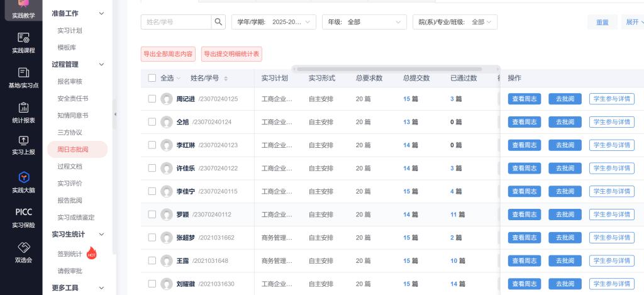Viewport: 644px width, 295px height.
Task: Open the 签到统计 menu item
Action: 70,254
